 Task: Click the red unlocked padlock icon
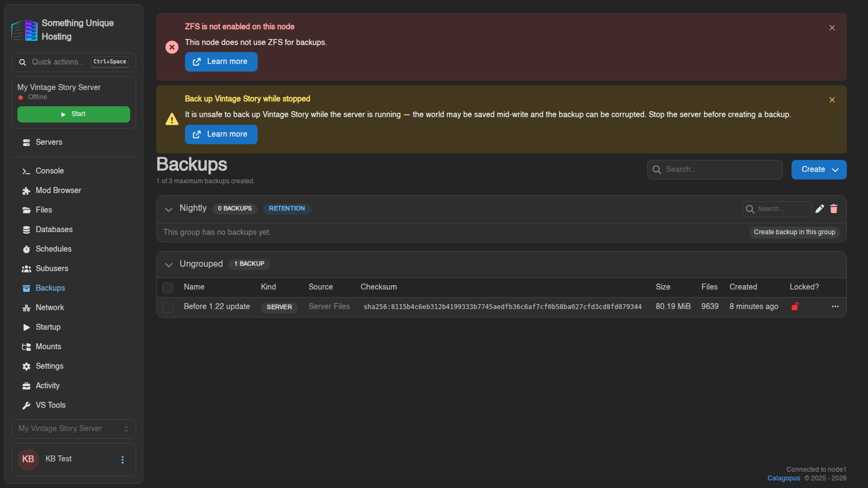(x=795, y=306)
